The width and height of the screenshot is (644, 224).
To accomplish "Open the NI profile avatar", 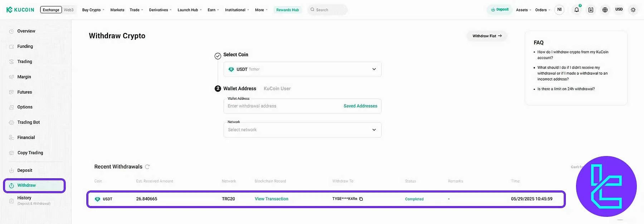I will pos(559,10).
